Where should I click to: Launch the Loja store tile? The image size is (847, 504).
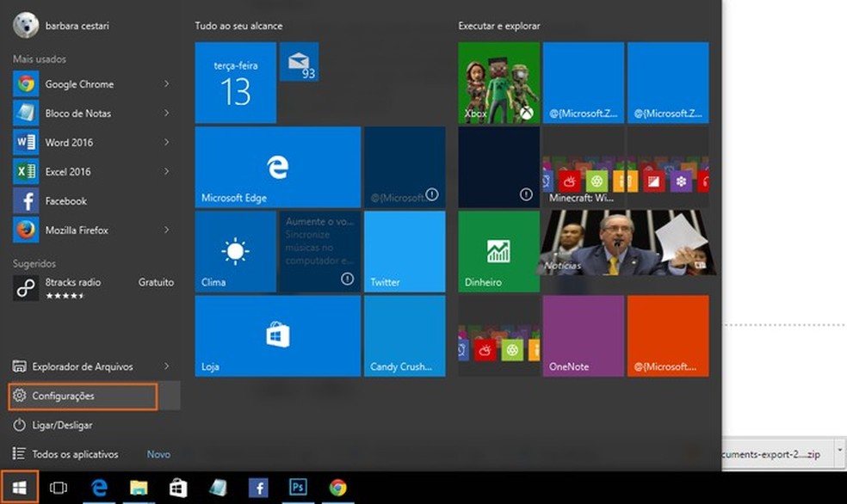point(277,335)
